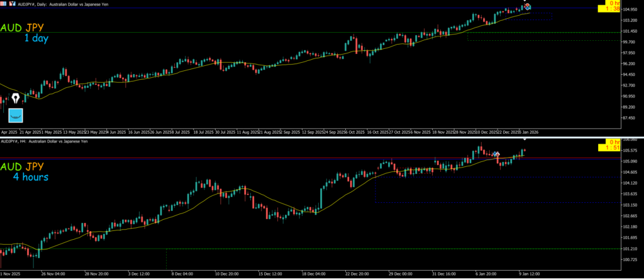This screenshot has height=280, width=644.
Task: Select the green dashed rectangle on the daily chart
Action: tap(469, 37)
